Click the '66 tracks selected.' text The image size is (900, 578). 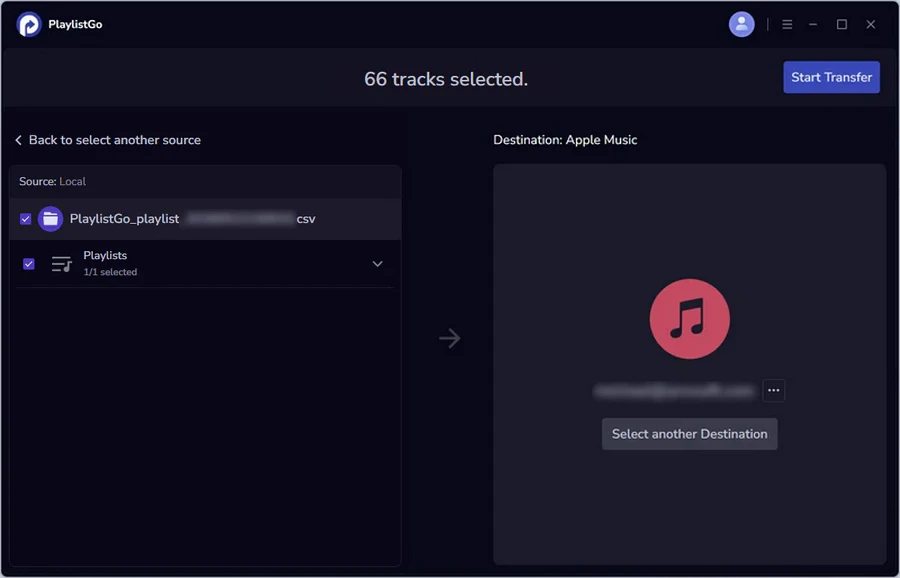coord(446,79)
